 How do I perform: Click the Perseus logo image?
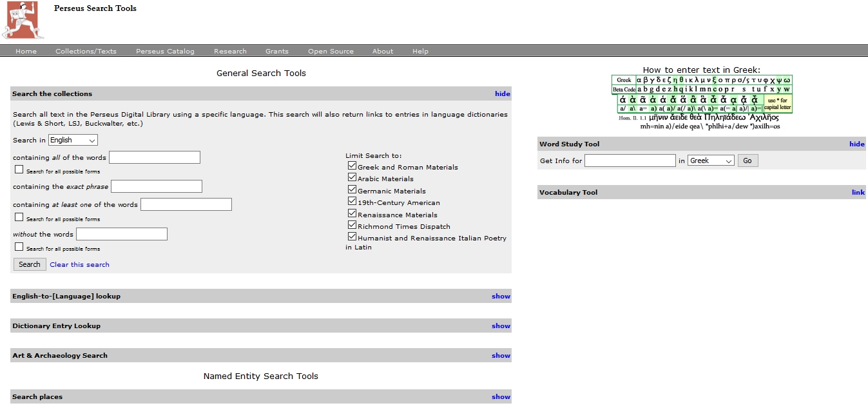23,20
